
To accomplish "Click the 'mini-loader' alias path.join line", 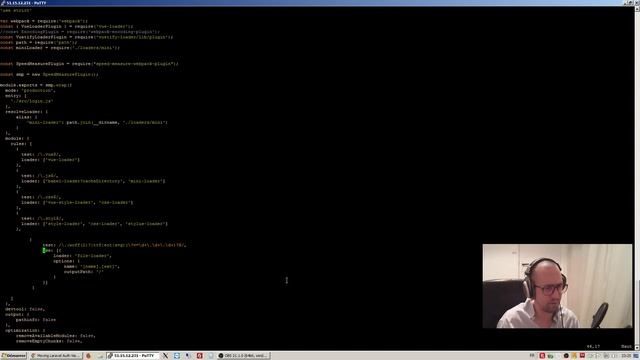I will 97,122.
